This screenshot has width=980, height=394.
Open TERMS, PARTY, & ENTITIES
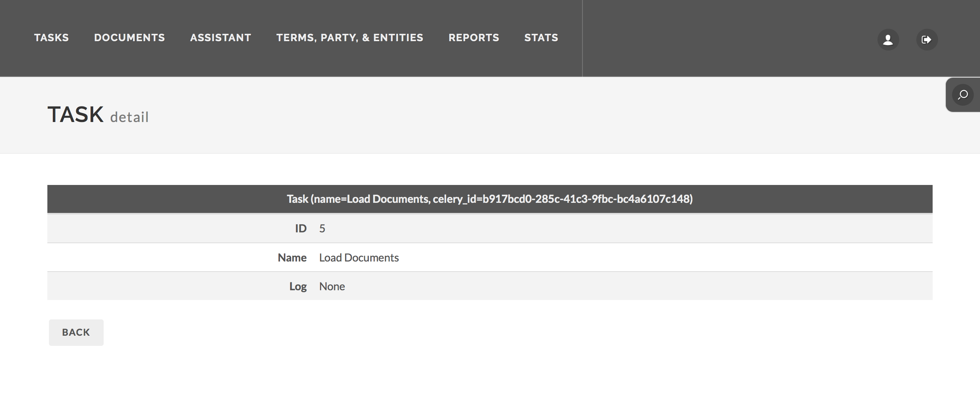350,38
